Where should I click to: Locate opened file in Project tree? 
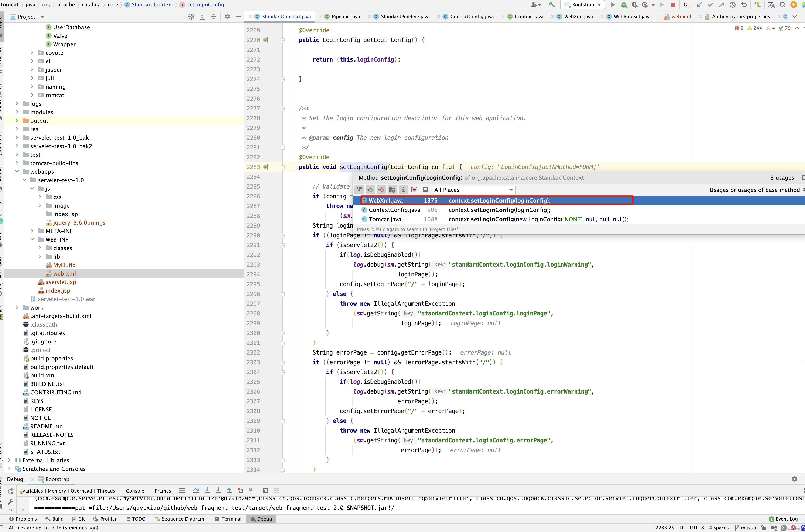[x=191, y=17]
